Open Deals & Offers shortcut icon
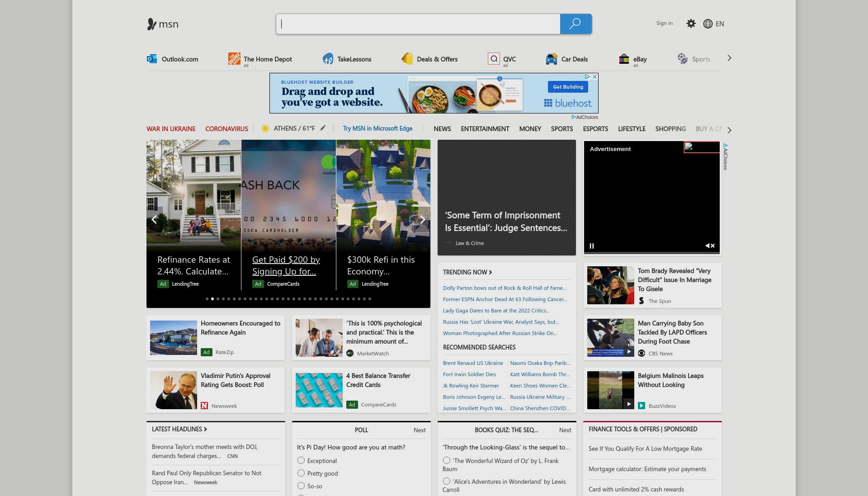Screen dimensions: 868x496 tap(407, 59)
